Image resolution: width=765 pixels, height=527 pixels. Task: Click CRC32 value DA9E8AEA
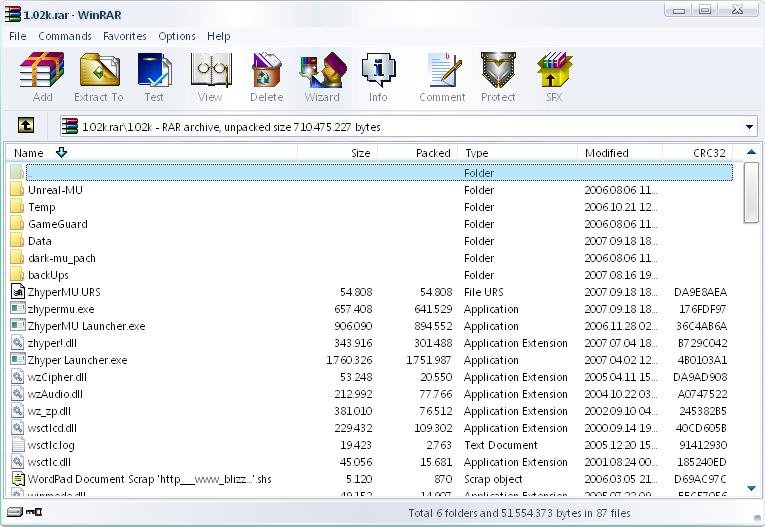click(701, 292)
